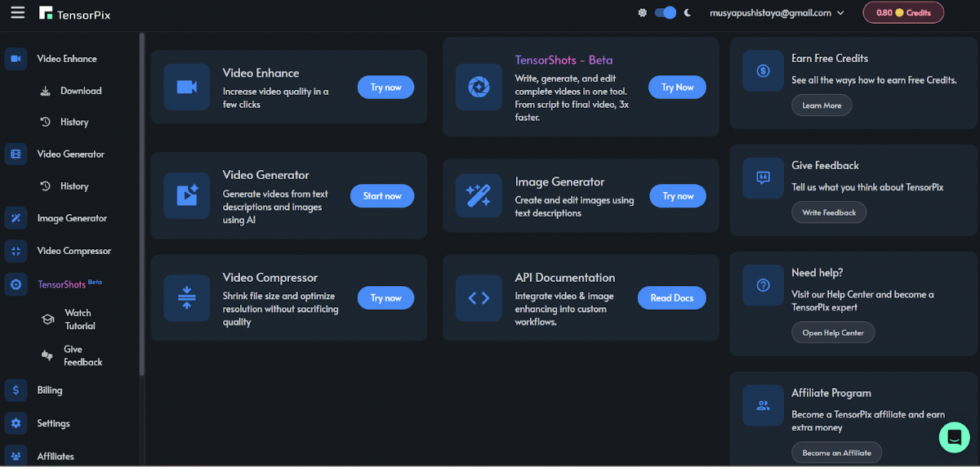
Task: Open Video Generator in the sidebar
Action: click(x=70, y=154)
